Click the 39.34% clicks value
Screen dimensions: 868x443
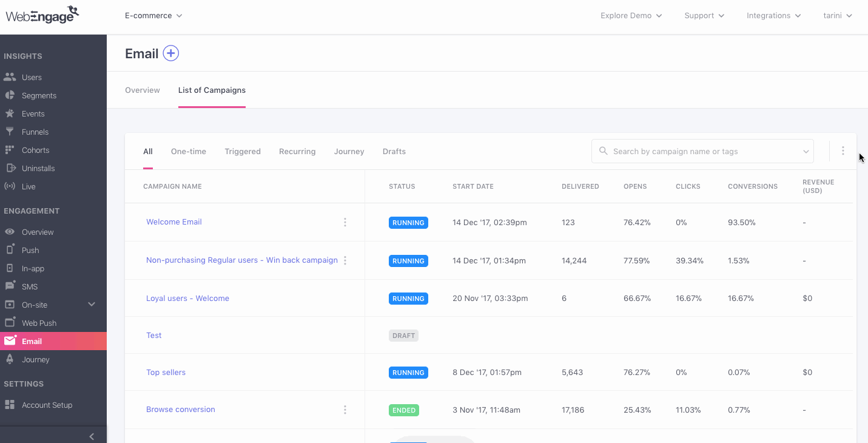pos(690,261)
